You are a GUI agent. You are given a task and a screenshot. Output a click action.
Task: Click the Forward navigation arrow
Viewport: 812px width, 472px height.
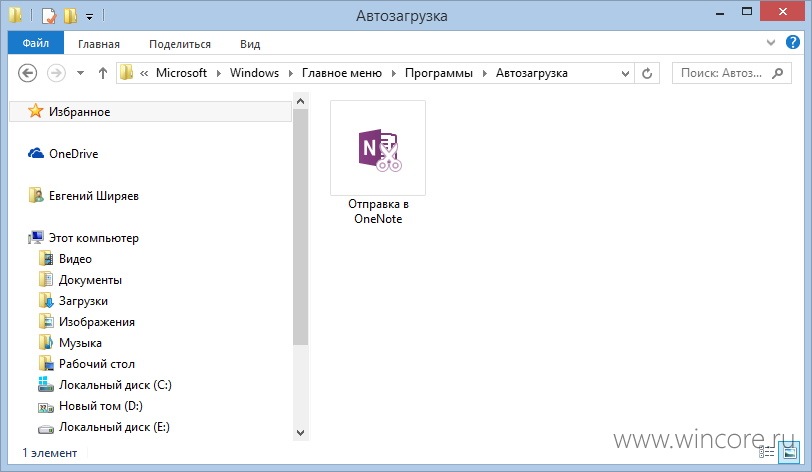[56, 73]
